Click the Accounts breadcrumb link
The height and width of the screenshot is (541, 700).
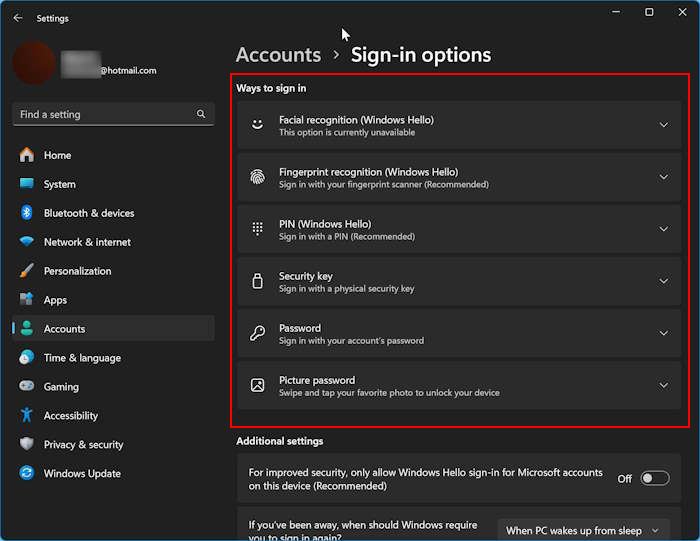278,55
